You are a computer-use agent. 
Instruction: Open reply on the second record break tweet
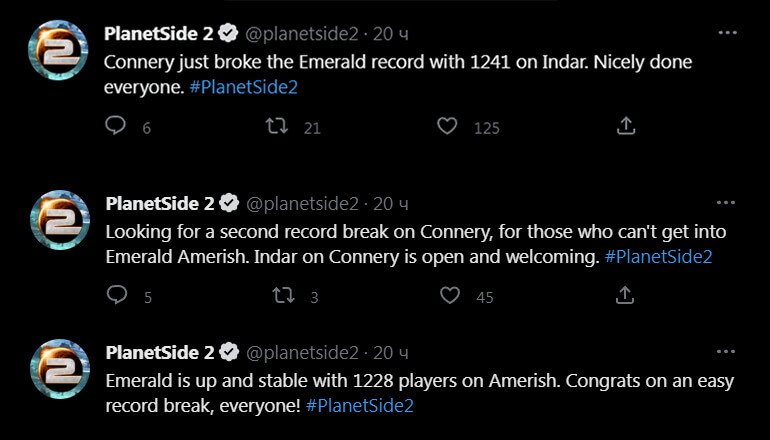coord(117,295)
